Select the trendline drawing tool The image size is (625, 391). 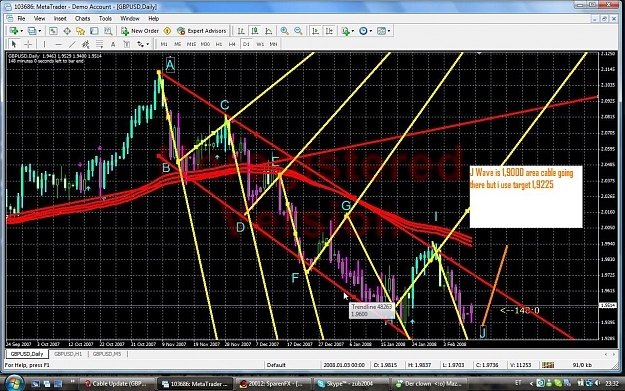click(72, 44)
